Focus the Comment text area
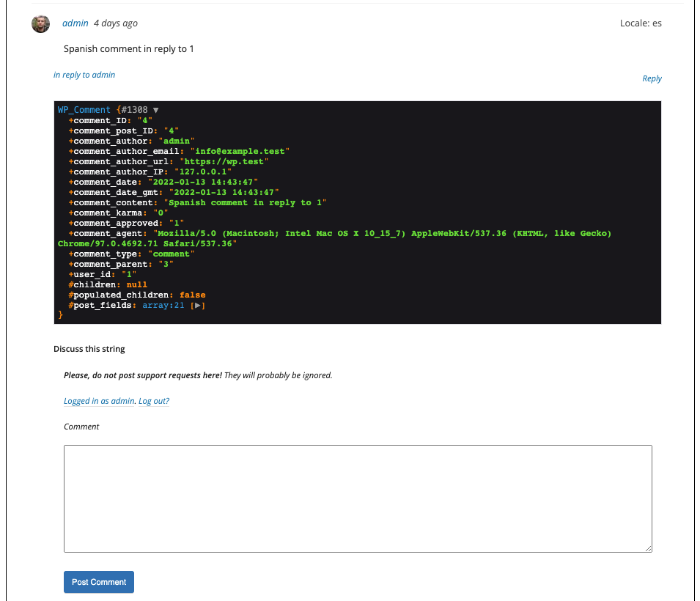Screen dimensions: 700x601 (358, 498)
